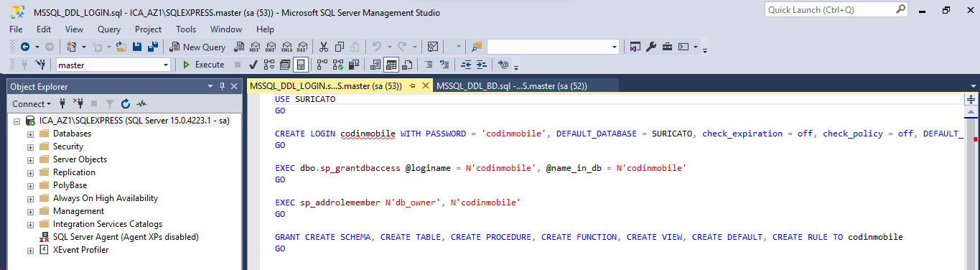Toggle Results to Grid mode
The image size is (980, 270).
[x=391, y=65]
